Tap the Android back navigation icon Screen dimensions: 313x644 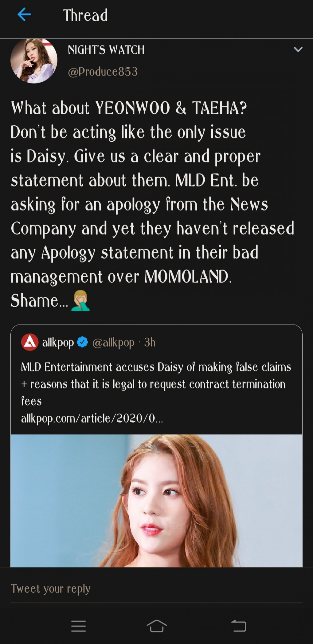pyautogui.click(x=239, y=626)
